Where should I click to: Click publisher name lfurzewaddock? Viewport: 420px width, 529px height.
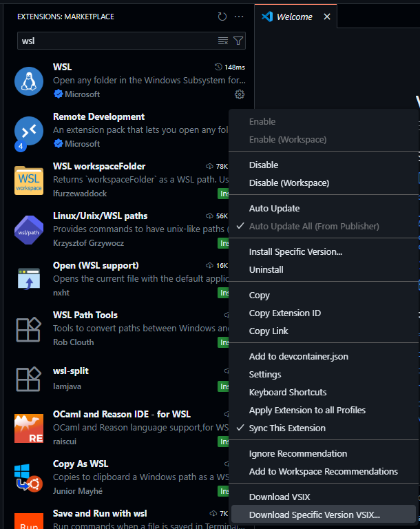tap(80, 194)
